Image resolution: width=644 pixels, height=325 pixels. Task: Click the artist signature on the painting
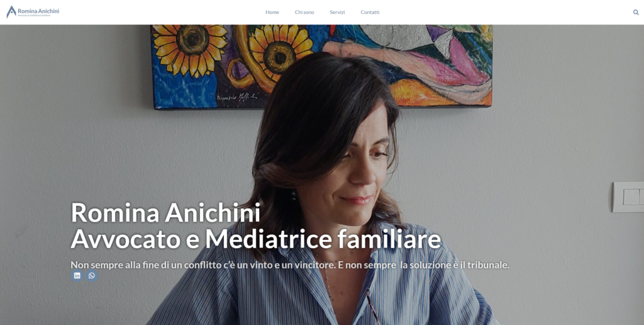tap(237, 97)
